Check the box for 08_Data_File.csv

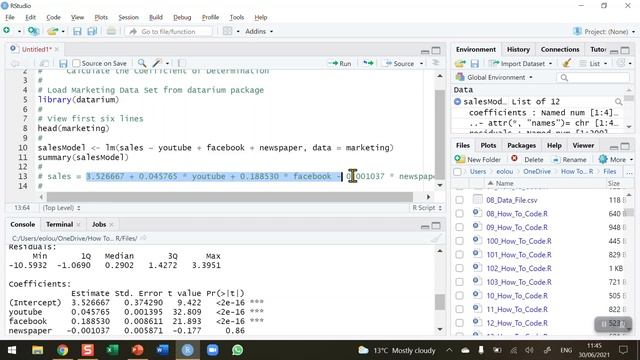click(x=460, y=200)
